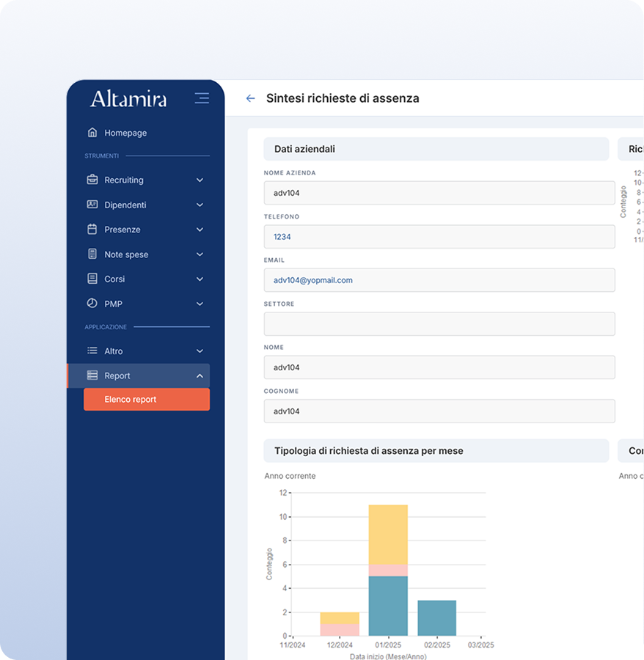Collapse the Report section chevron
The width and height of the screenshot is (644, 660).
[200, 376]
